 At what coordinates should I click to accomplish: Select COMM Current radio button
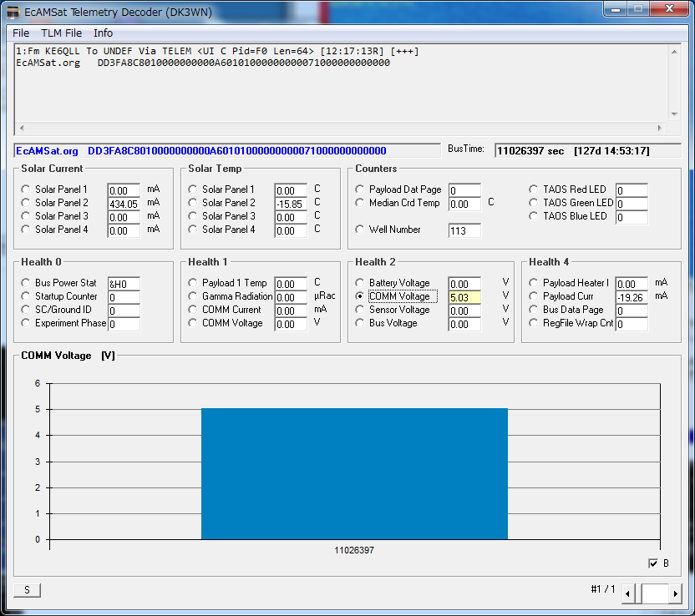point(193,310)
